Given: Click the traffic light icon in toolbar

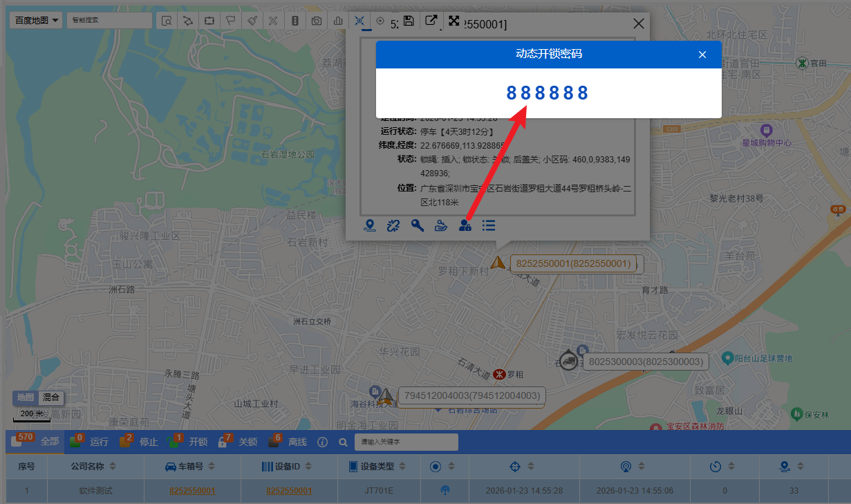Looking at the screenshot, I should pos(294,21).
